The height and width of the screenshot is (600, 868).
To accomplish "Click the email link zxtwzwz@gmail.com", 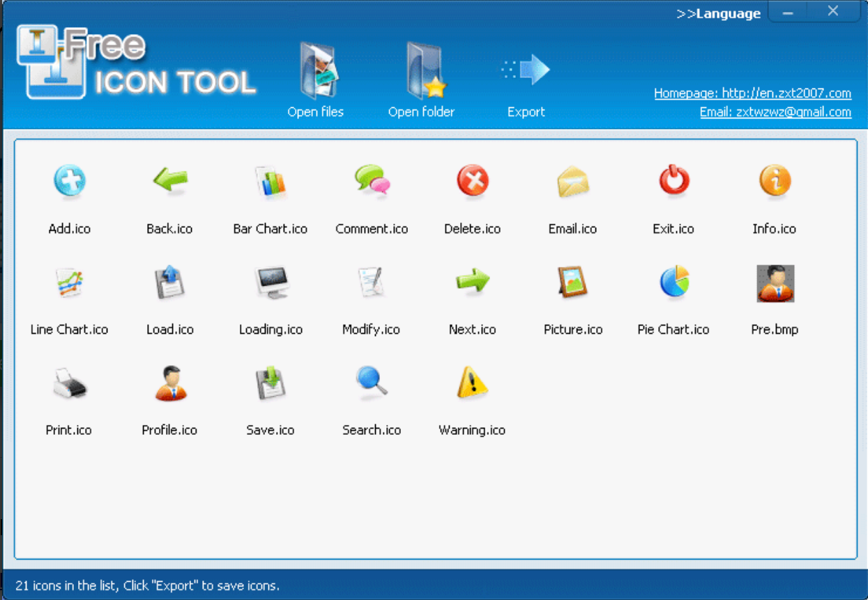I will 775,111.
